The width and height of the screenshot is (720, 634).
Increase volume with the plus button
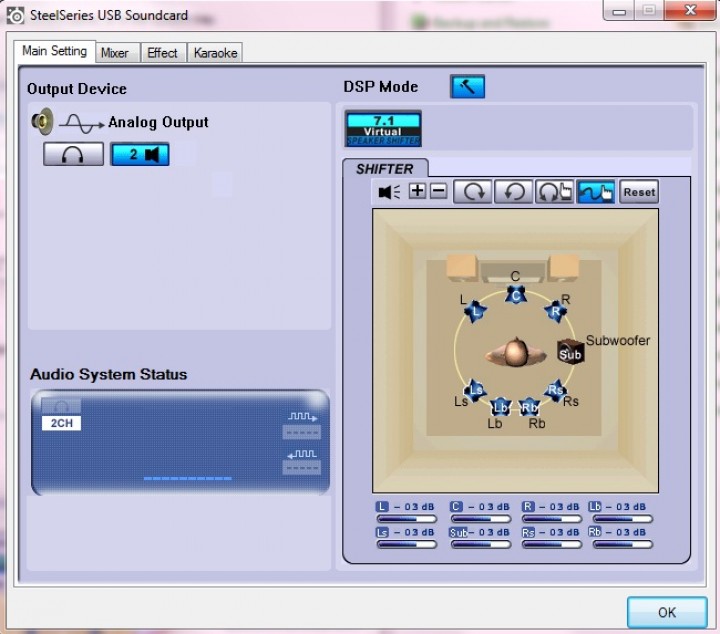click(x=417, y=191)
